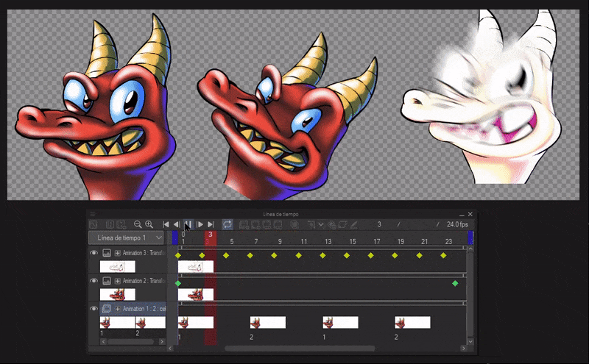Screen dimensions: 589x364
Task: Open the timeline panel menu icon
Action: coord(93,214)
